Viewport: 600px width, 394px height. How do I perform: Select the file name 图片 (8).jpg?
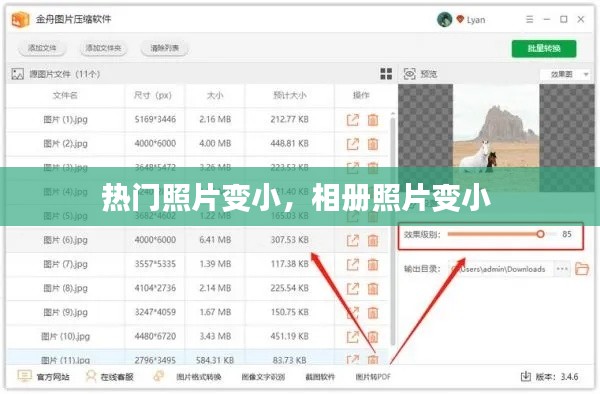pyautogui.click(x=65, y=288)
